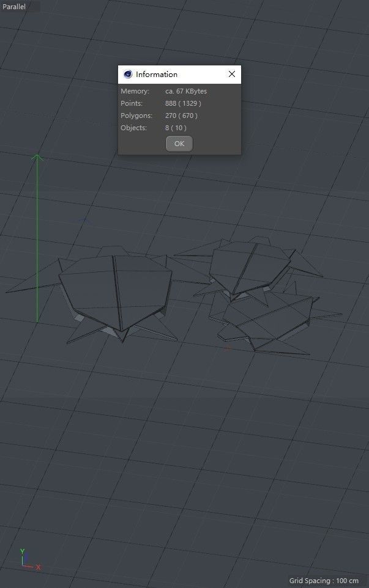Viewport: 369px width, 588px height.
Task: Click the Polygons value 270 ( 670 )
Action: (181, 116)
